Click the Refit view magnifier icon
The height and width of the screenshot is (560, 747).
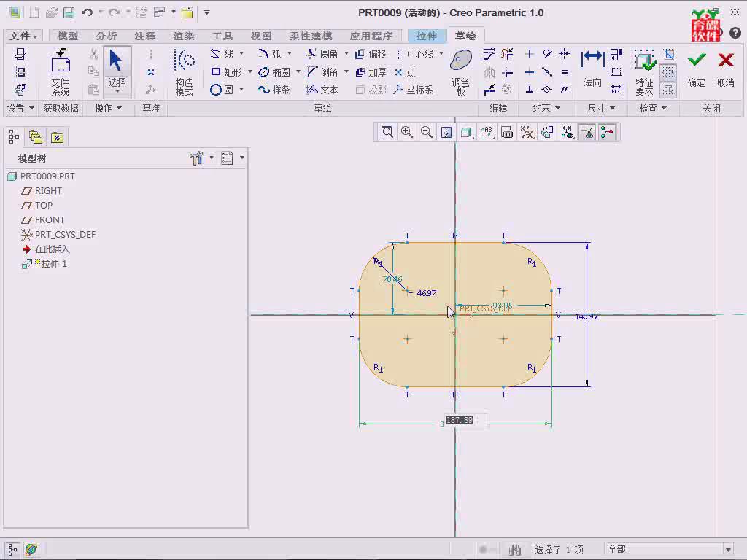point(387,132)
